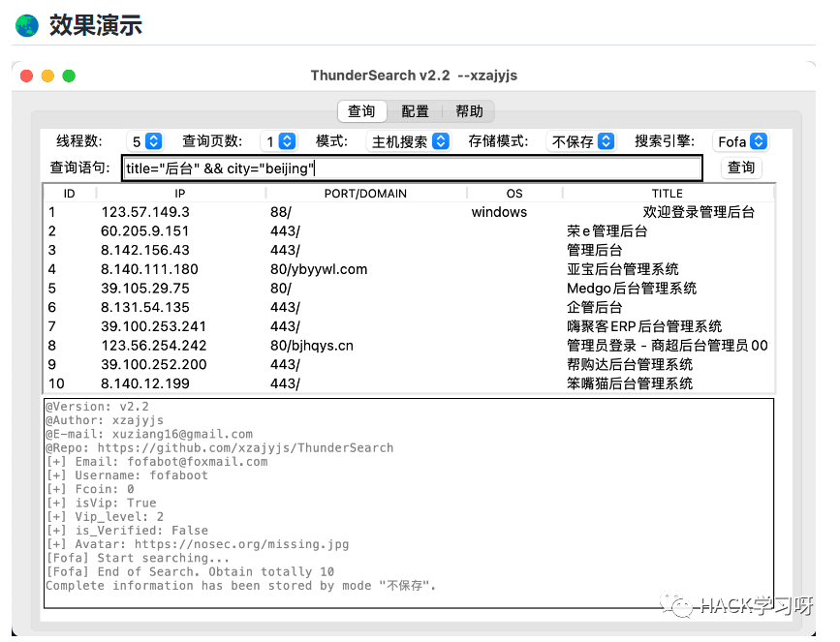Screen dimensions: 840x642
Task: Select IP cell 8.140.12.199
Action: 145,383
